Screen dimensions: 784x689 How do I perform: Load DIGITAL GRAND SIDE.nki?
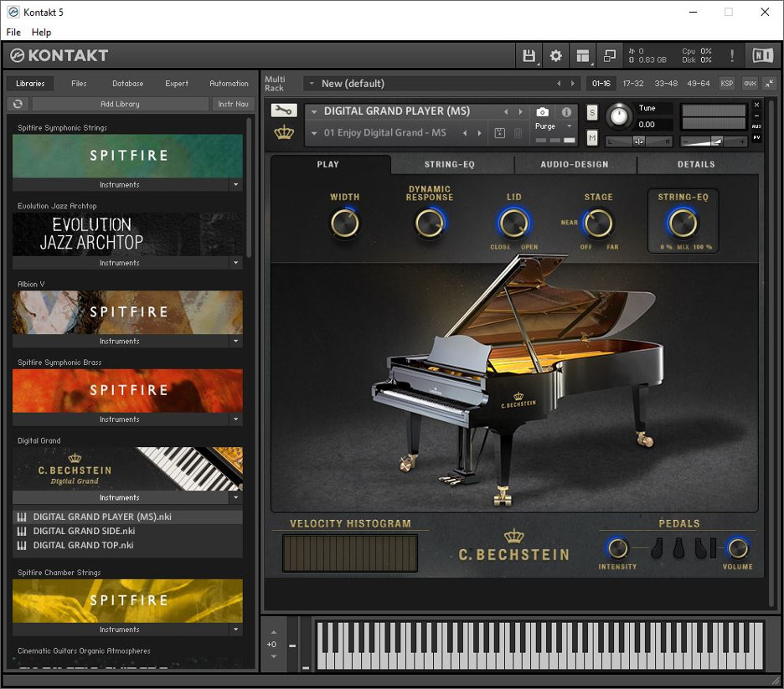[127, 531]
